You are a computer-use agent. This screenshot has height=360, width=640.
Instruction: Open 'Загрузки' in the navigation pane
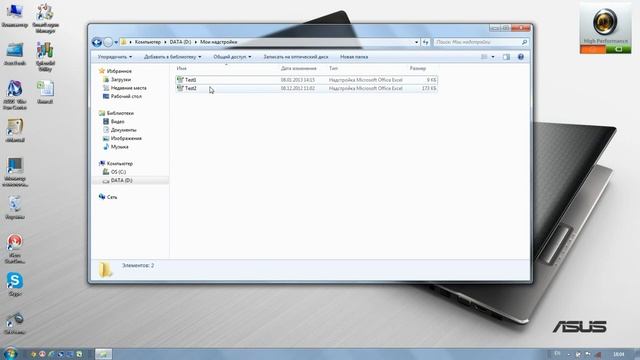tap(121, 80)
